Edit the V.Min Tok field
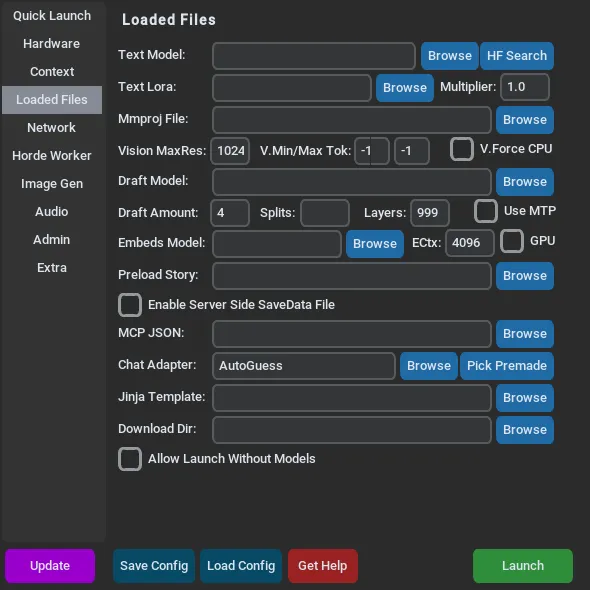 click(372, 151)
